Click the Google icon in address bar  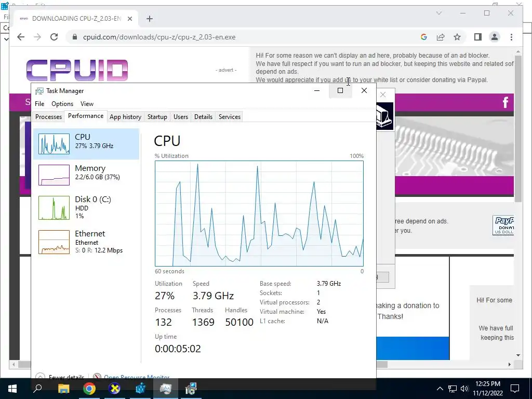point(424,37)
